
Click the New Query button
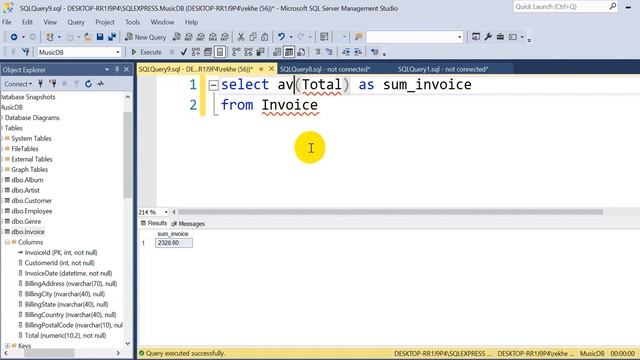coord(146,37)
